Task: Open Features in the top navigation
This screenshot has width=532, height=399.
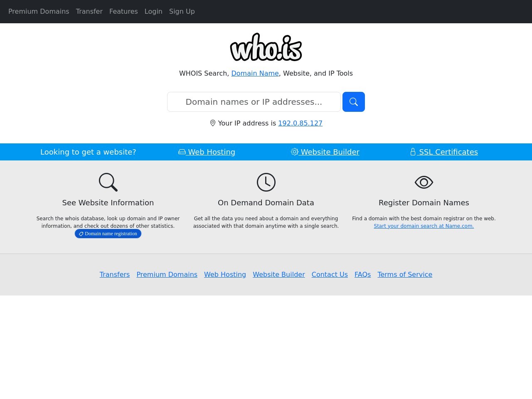Action: (123, 11)
